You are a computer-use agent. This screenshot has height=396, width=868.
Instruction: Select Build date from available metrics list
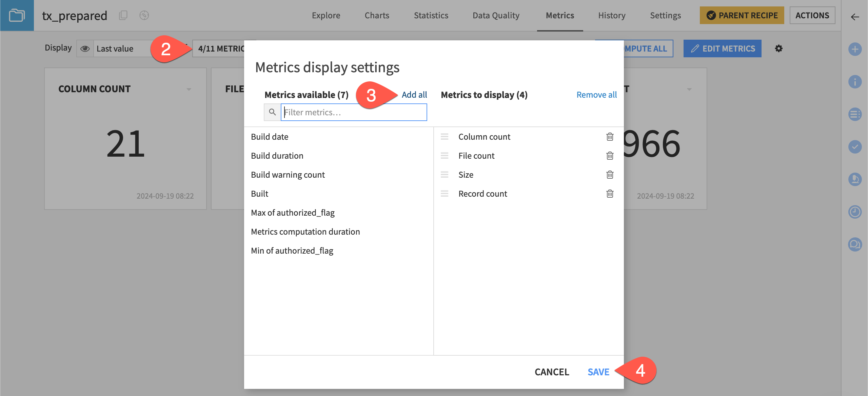click(x=270, y=136)
